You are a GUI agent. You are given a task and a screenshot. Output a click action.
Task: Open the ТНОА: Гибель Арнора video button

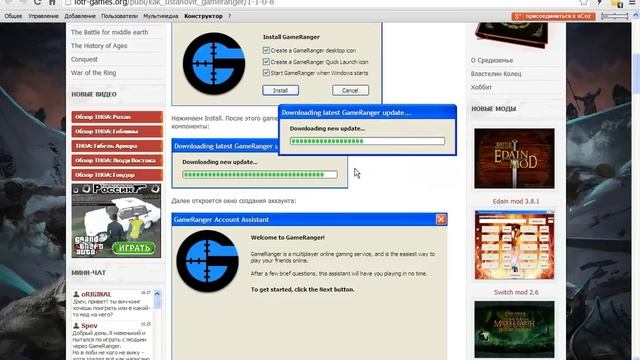(117, 146)
